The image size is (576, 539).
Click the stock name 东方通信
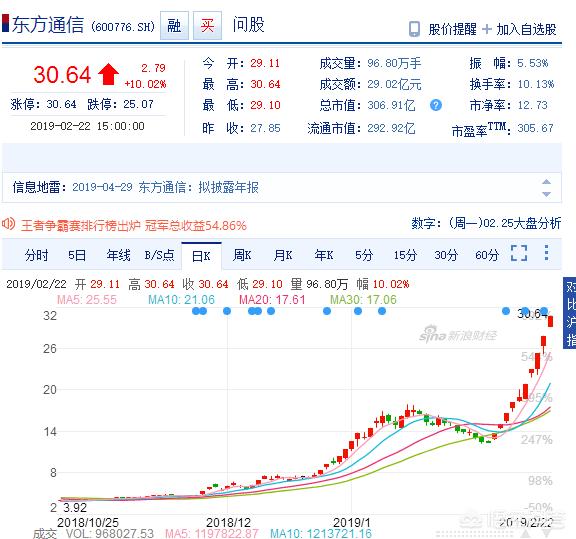tap(48, 25)
